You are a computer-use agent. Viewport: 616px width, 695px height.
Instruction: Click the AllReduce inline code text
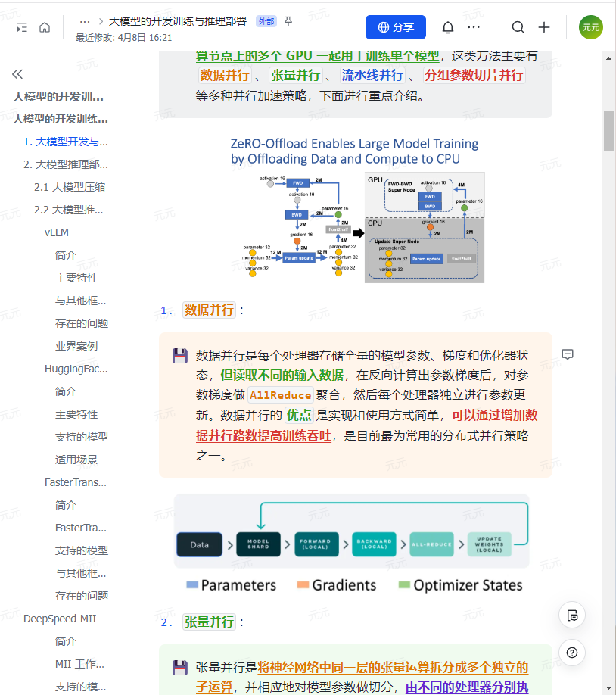(281, 395)
